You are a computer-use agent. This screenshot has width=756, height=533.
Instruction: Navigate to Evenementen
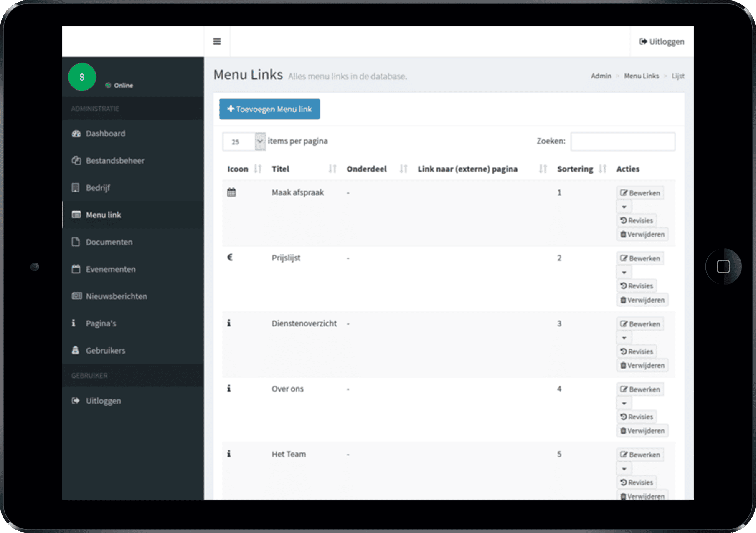[133, 269]
